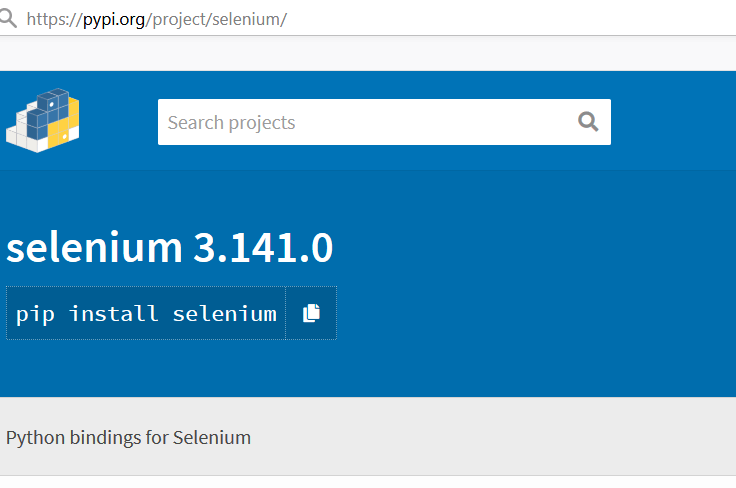This screenshot has height=488, width=736.
Task: Click the "selenium 3.141.0" page heading
Action: 169,247
